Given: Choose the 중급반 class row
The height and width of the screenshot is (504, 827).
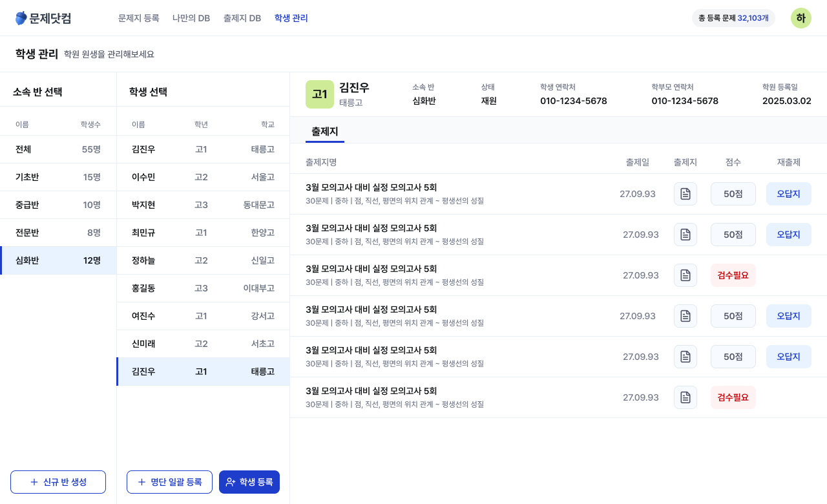Looking at the screenshot, I should [58, 205].
